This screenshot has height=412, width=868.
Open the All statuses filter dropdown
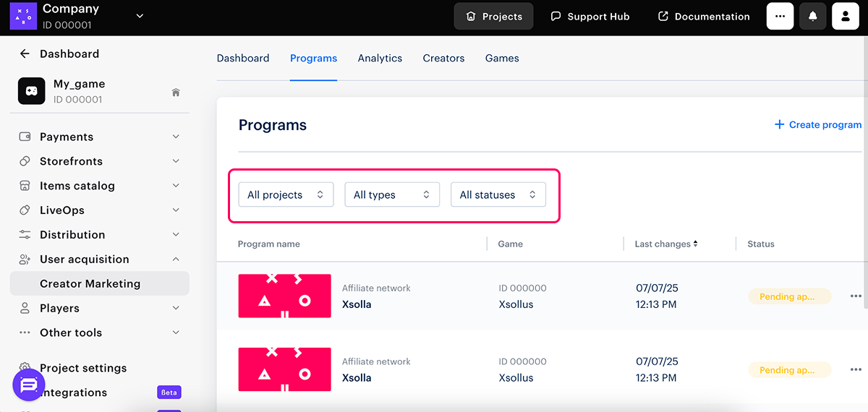point(498,194)
